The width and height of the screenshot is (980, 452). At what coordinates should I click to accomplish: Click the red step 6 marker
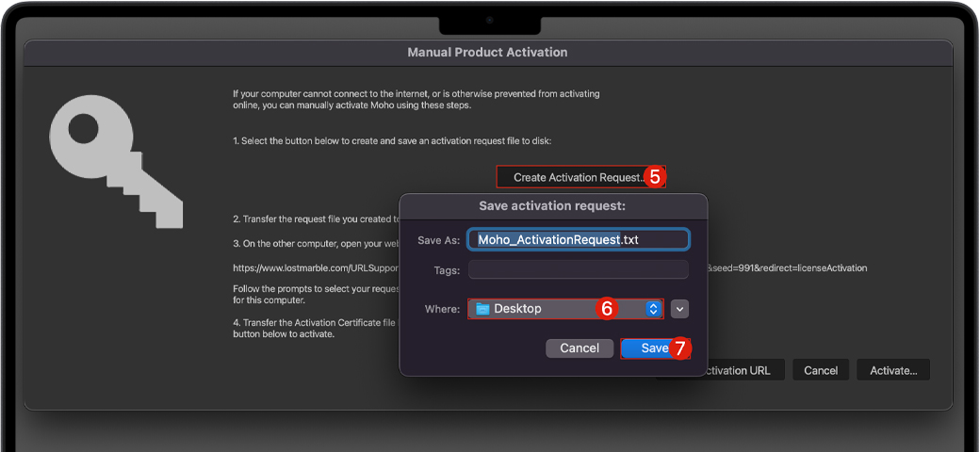pos(607,309)
